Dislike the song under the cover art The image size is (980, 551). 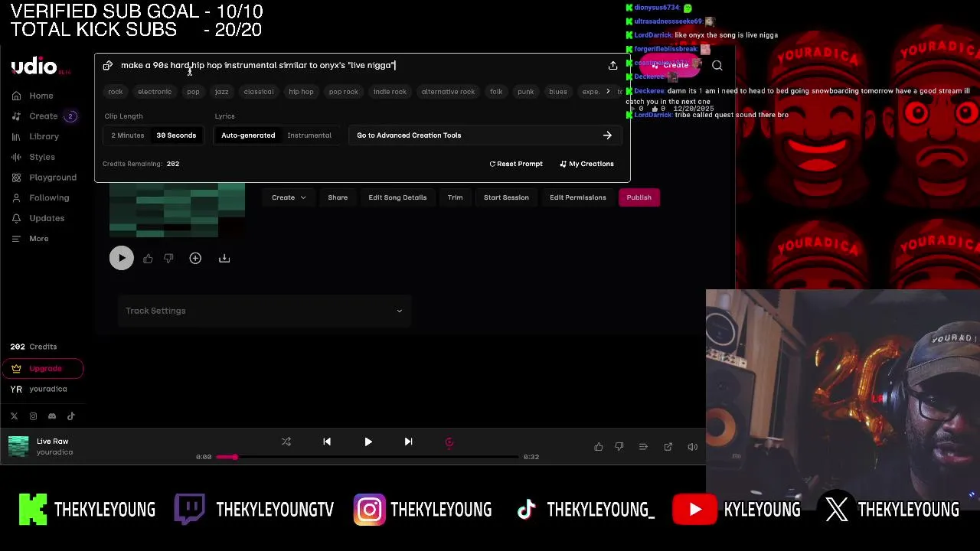click(x=168, y=259)
